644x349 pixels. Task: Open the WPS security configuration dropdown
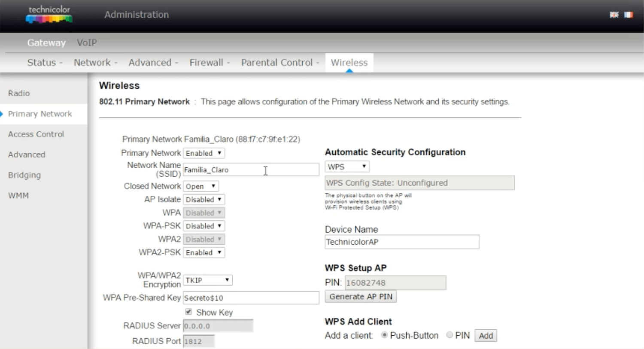click(x=347, y=167)
